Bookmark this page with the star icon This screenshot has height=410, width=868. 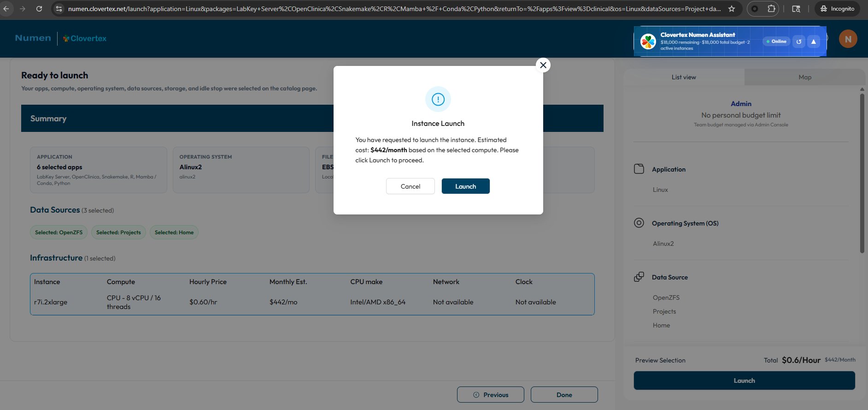click(x=732, y=9)
